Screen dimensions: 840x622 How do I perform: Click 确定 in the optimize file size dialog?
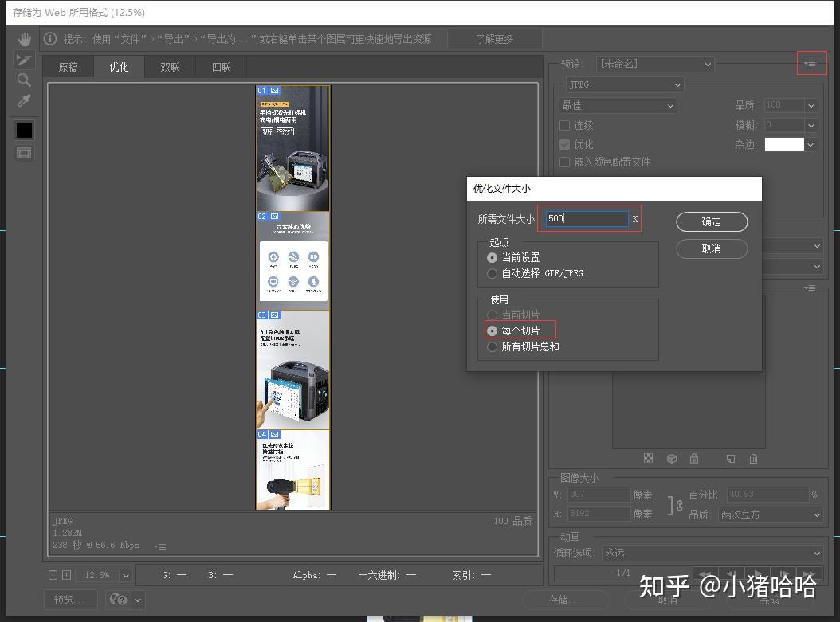pyautogui.click(x=712, y=221)
